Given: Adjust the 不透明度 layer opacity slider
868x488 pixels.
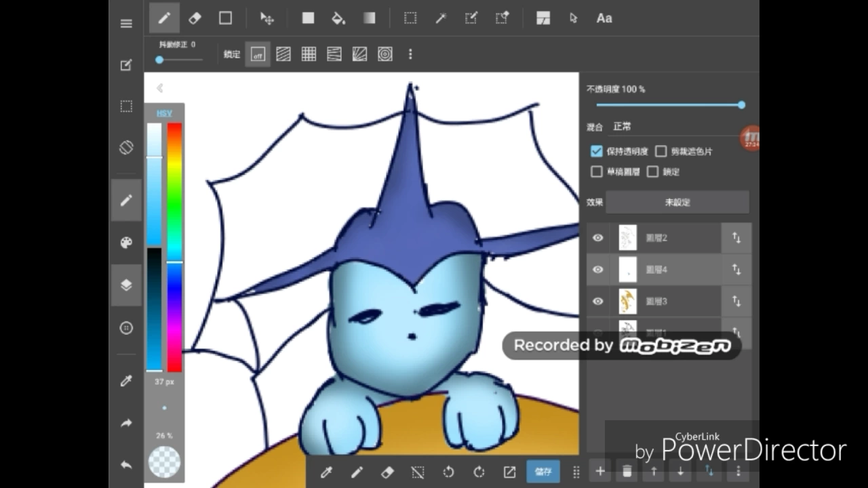Looking at the screenshot, I should click(670, 105).
